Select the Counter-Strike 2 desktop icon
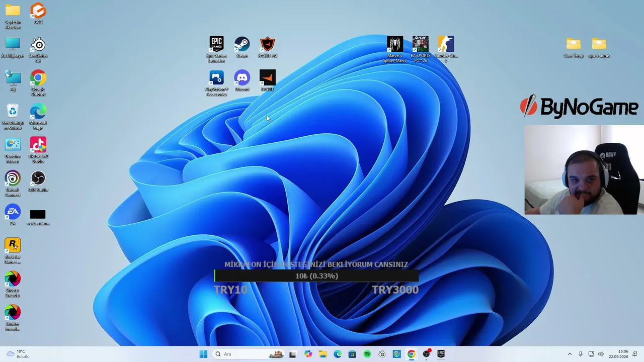 tap(446, 49)
